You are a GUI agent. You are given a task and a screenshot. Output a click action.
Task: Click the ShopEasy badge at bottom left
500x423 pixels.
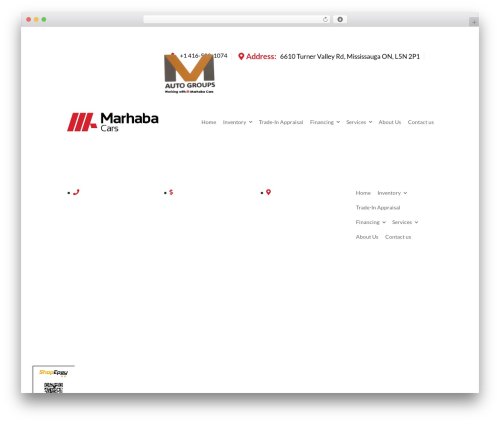click(53, 372)
